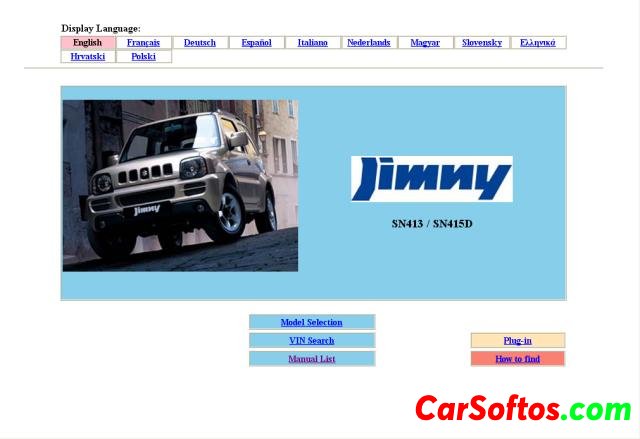This screenshot has width=640, height=439.
Task: Switch display language to Polski
Action: click(x=144, y=57)
